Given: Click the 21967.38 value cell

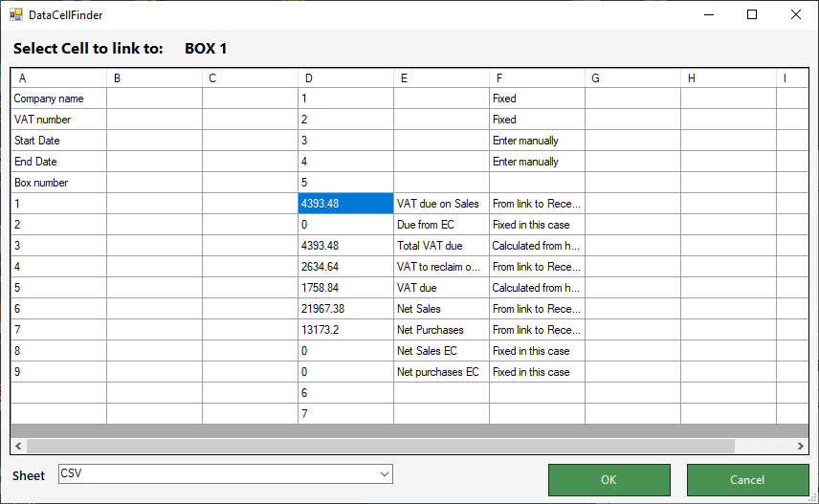Looking at the screenshot, I should point(345,309).
